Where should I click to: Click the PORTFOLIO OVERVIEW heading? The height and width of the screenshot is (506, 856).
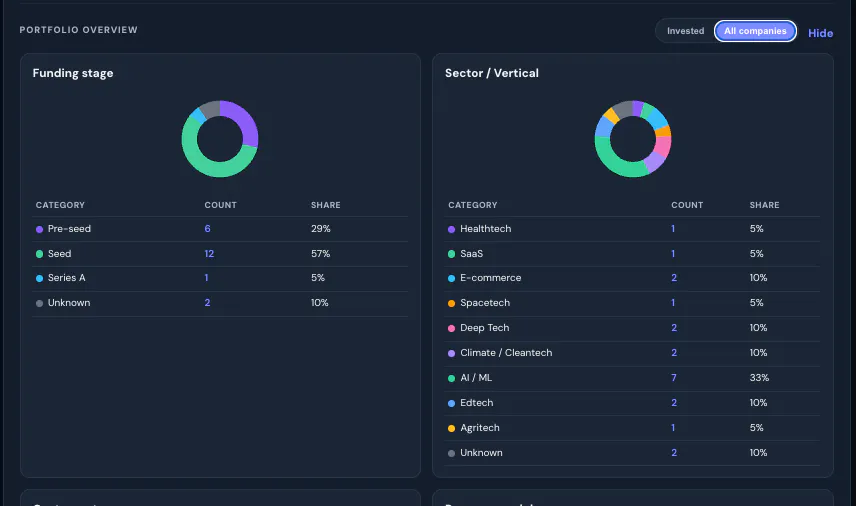coord(79,30)
